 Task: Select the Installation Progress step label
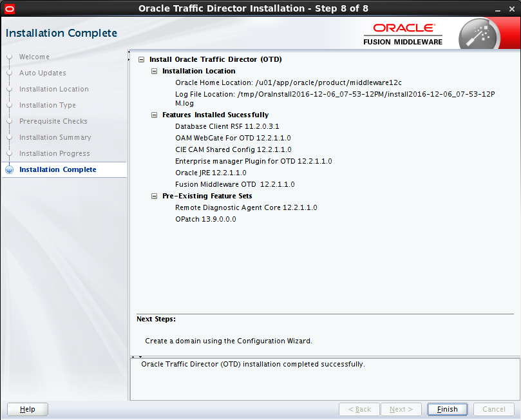point(54,153)
